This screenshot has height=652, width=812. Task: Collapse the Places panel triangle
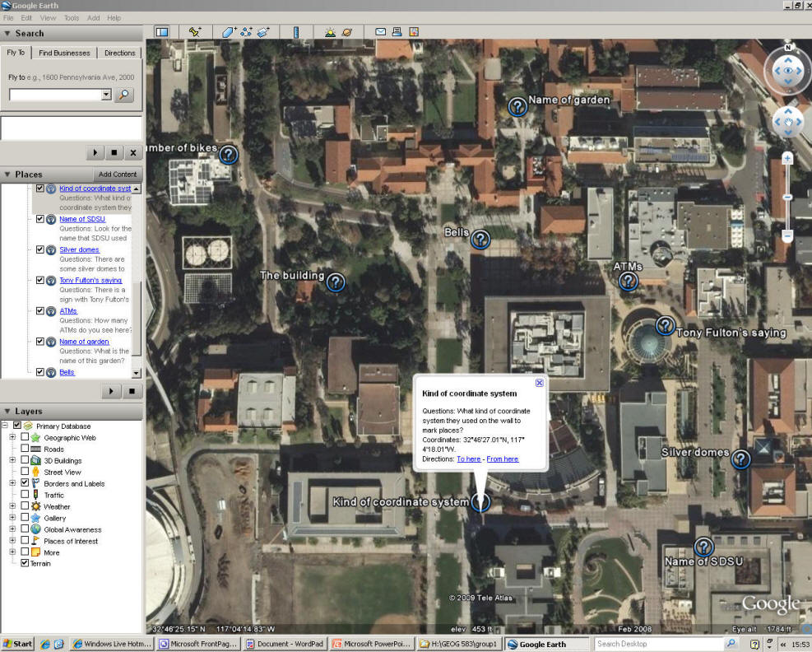point(7,175)
